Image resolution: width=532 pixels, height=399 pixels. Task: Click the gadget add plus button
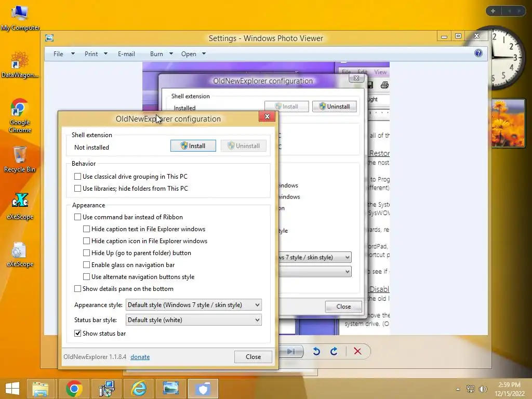pyautogui.click(x=493, y=11)
